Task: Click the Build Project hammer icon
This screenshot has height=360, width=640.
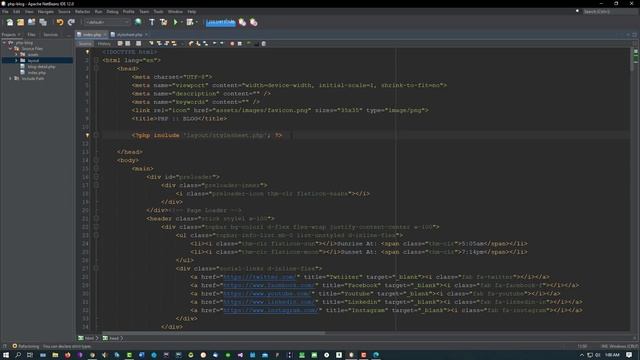Action: (152, 22)
